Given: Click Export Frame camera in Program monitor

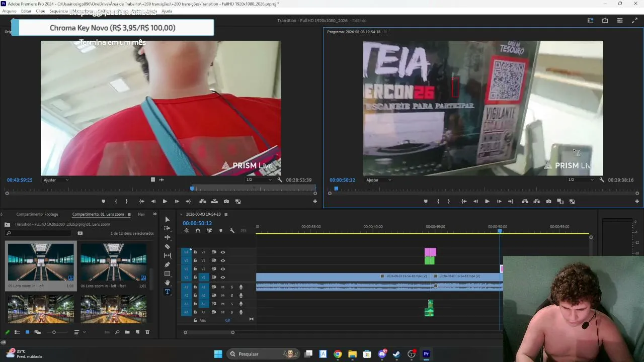Looking at the screenshot, I should click(548, 202).
